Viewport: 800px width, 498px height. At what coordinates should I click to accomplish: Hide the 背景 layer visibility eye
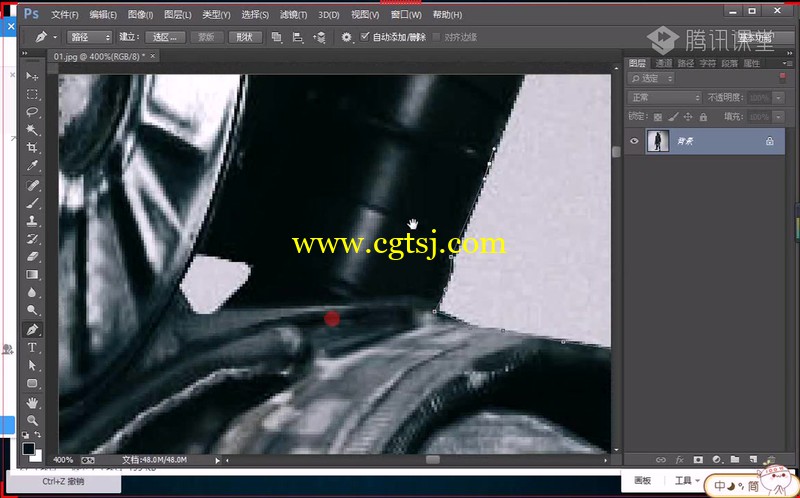(634, 141)
